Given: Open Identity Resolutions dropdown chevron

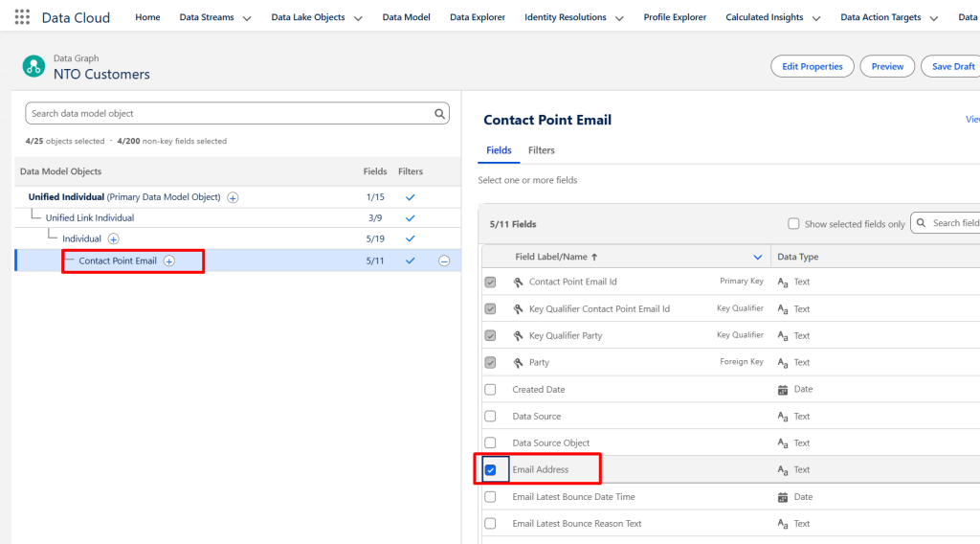Looking at the screenshot, I should coord(619,18).
